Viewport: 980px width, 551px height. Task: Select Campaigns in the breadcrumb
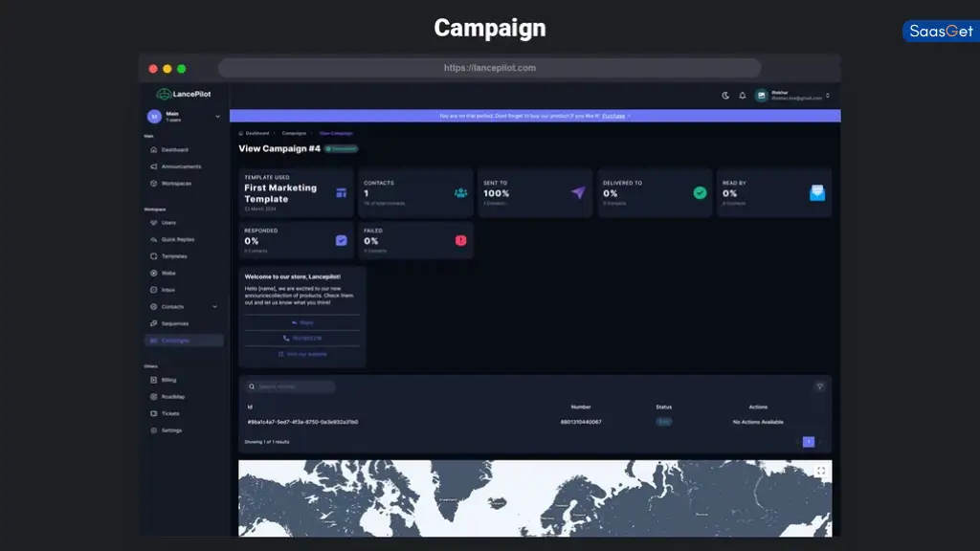click(x=292, y=134)
